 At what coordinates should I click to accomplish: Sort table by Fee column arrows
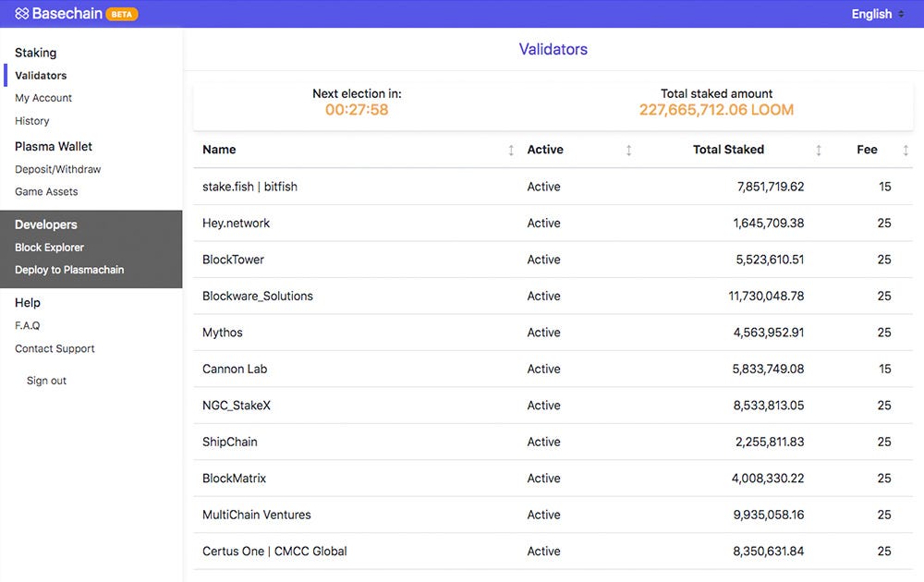[906, 151]
